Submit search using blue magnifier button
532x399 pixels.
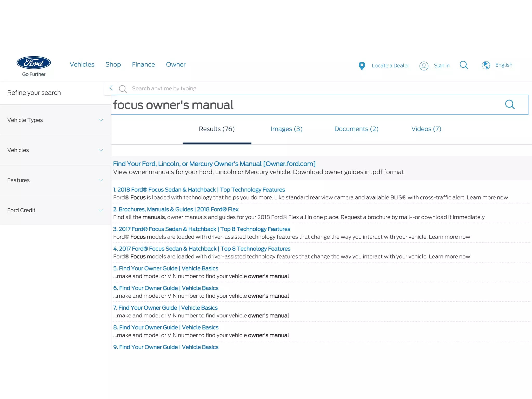(510, 105)
